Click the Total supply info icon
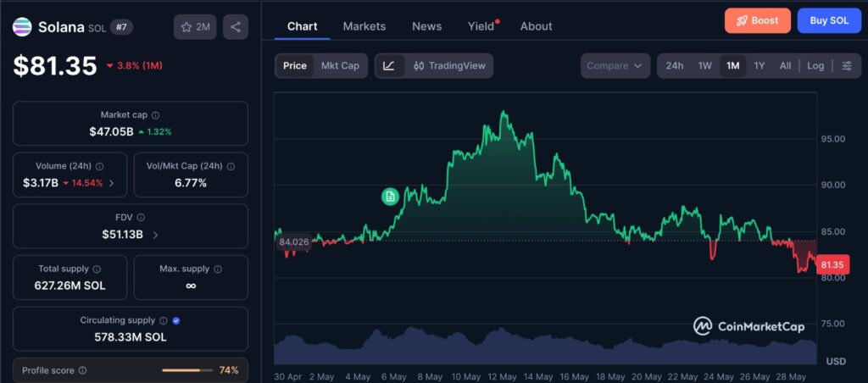The width and height of the screenshot is (868, 383). (97, 269)
